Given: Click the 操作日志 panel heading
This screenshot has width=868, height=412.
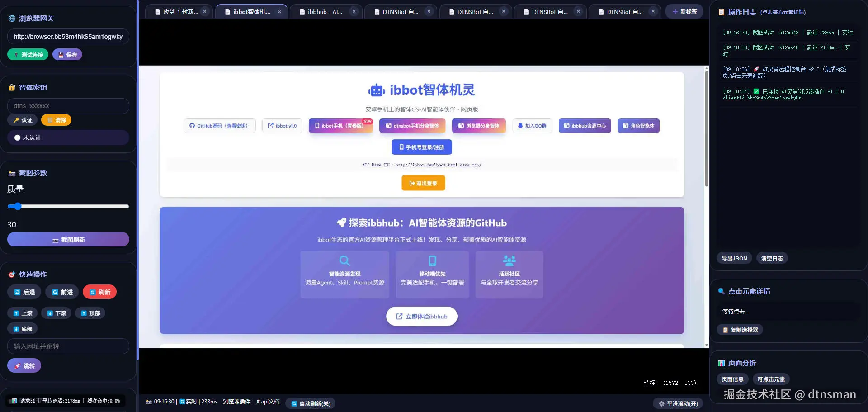Looking at the screenshot, I should point(742,12).
